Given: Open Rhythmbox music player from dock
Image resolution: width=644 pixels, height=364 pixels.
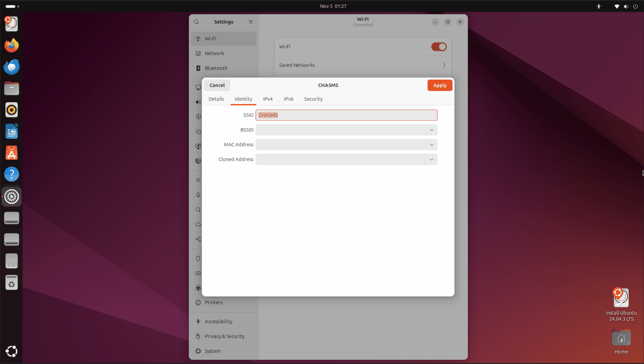Looking at the screenshot, I should (x=12, y=110).
